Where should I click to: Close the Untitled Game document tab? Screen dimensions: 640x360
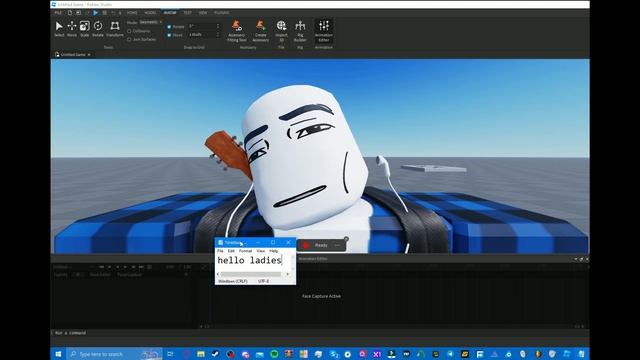(x=89, y=54)
